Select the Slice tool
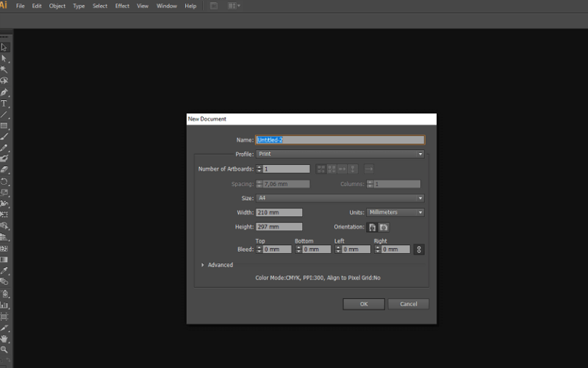588x368 pixels. pyautogui.click(x=4, y=328)
